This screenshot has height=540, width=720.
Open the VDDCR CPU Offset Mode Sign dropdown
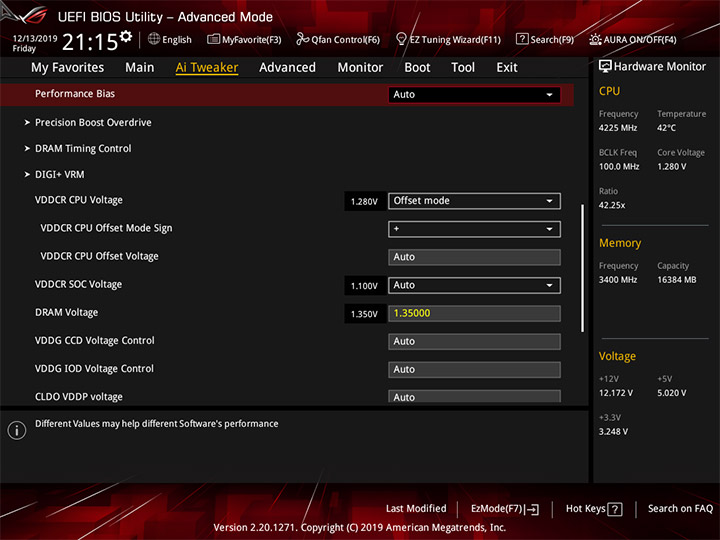[x=474, y=229]
